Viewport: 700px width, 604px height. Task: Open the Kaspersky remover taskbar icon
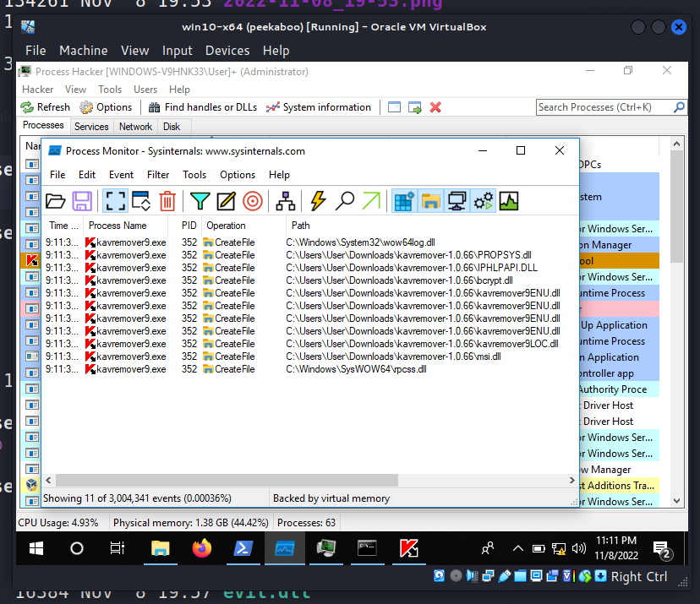pyautogui.click(x=409, y=548)
